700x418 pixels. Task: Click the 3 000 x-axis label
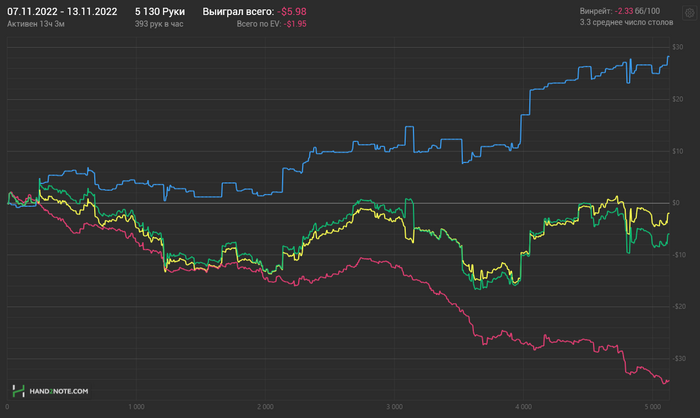pos(394,407)
